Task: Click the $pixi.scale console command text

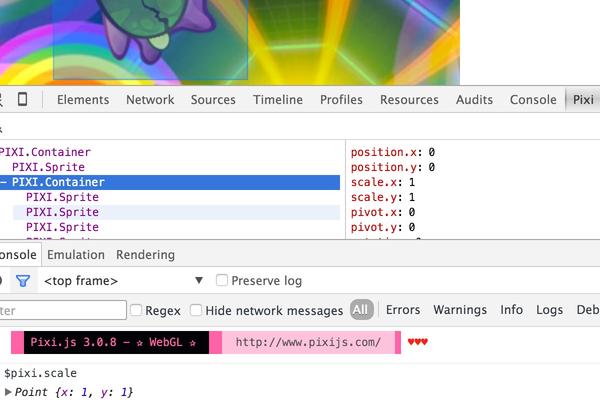Action: pos(40,373)
